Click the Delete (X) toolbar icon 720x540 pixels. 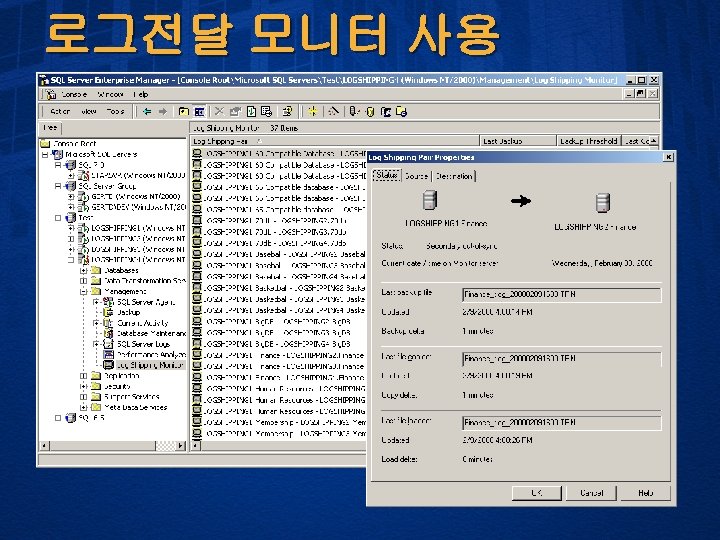(x=219, y=111)
